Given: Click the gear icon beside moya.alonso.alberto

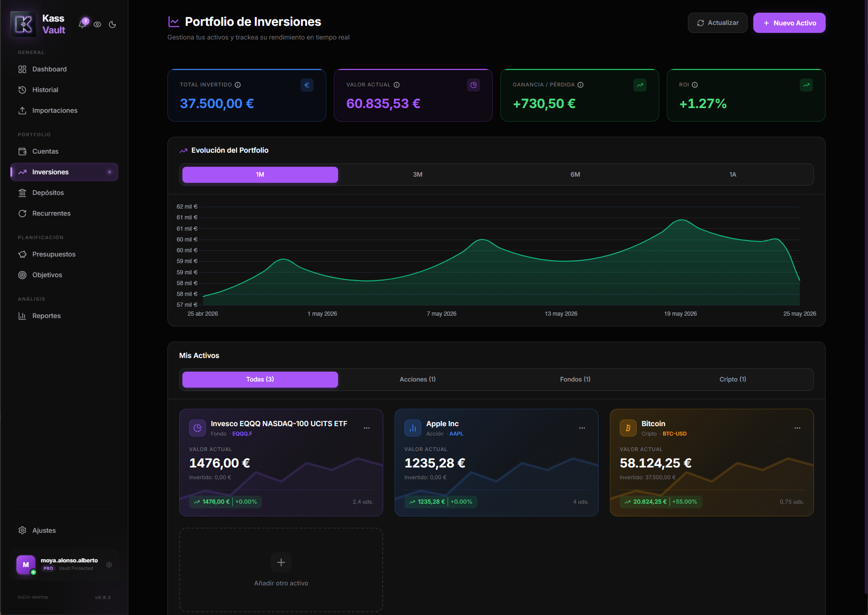Looking at the screenshot, I should pyautogui.click(x=109, y=565).
